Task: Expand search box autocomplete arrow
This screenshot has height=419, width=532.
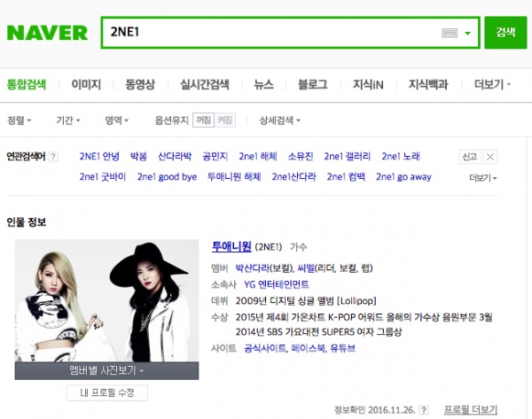Action: 468,34
